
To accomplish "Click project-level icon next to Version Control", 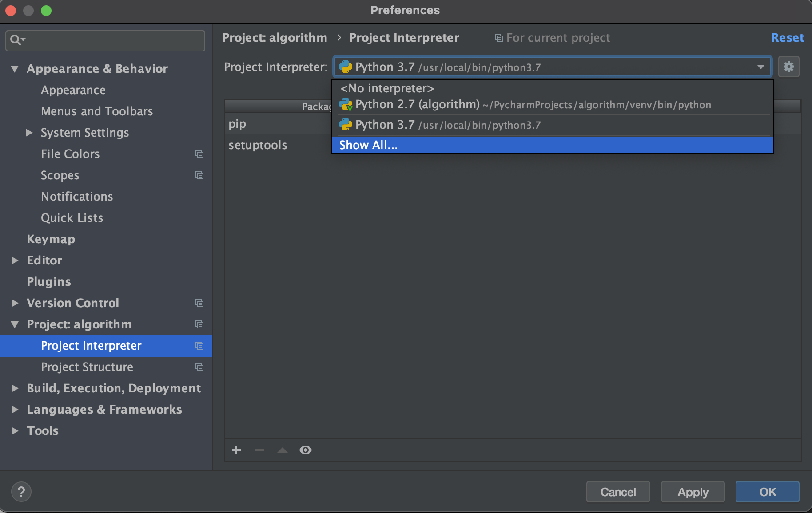I will click(x=199, y=303).
